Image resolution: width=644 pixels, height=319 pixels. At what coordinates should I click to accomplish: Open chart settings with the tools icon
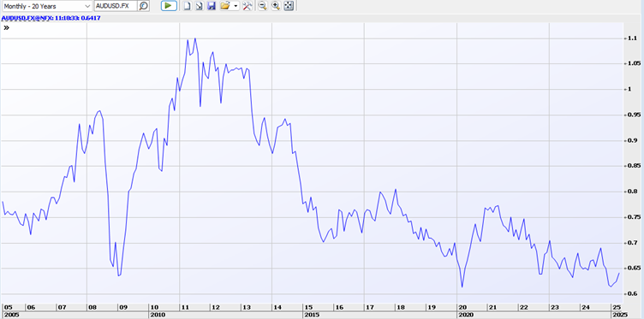click(247, 6)
